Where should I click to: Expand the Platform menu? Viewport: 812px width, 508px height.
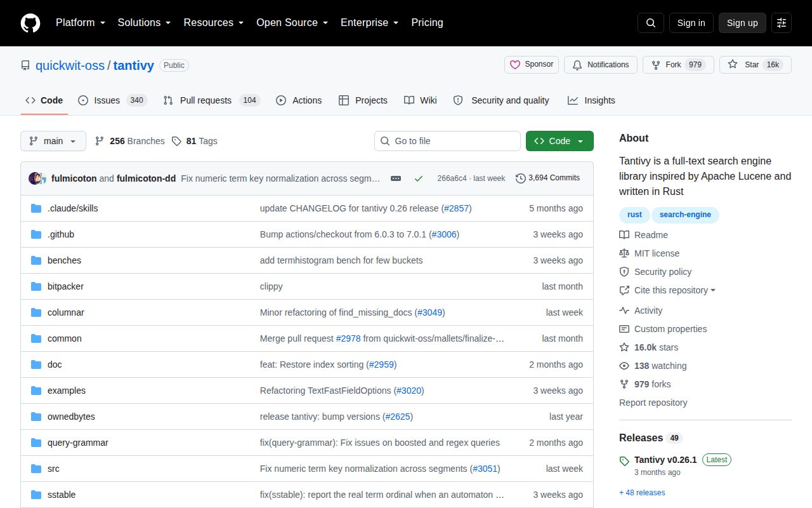point(80,23)
